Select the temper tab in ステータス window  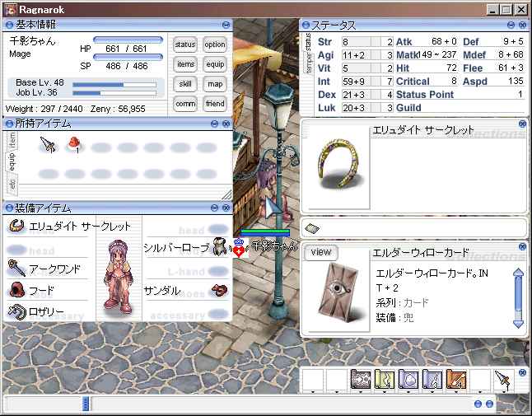click(309, 63)
